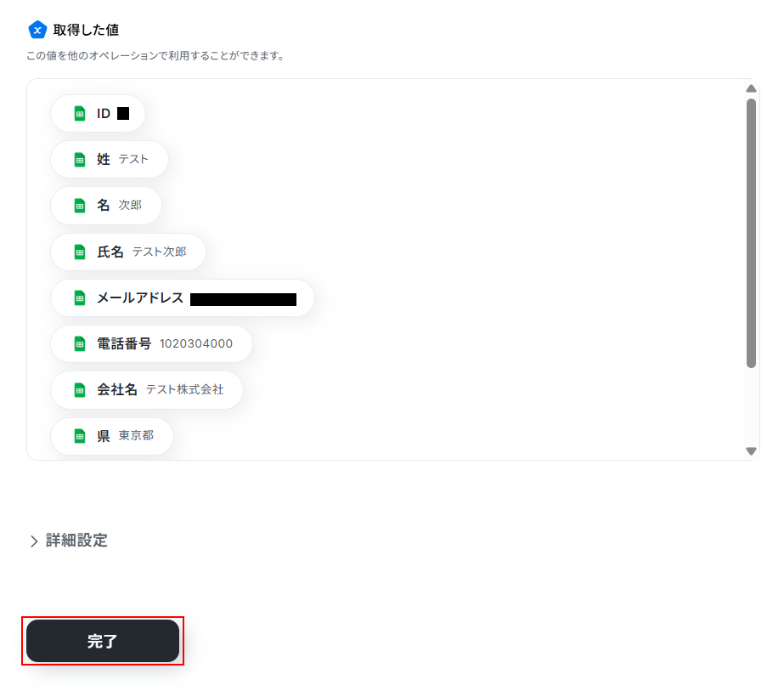Click the Google Sheets icon beside ID
Viewport: 784px width, 691px height.
80,114
